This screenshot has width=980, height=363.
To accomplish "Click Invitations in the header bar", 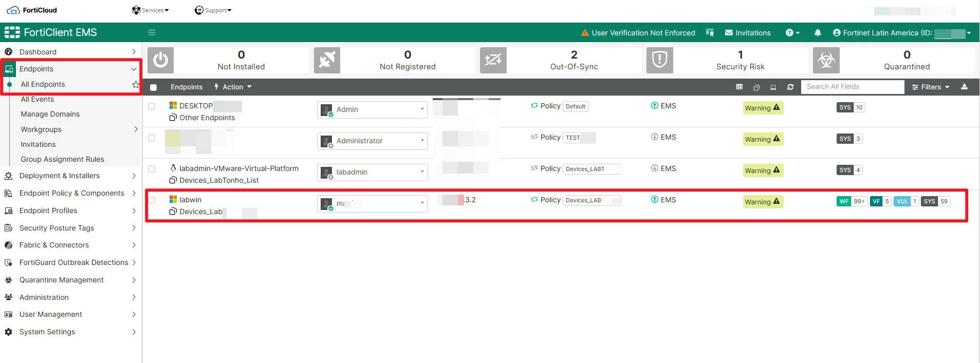I will pyautogui.click(x=748, y=33).
